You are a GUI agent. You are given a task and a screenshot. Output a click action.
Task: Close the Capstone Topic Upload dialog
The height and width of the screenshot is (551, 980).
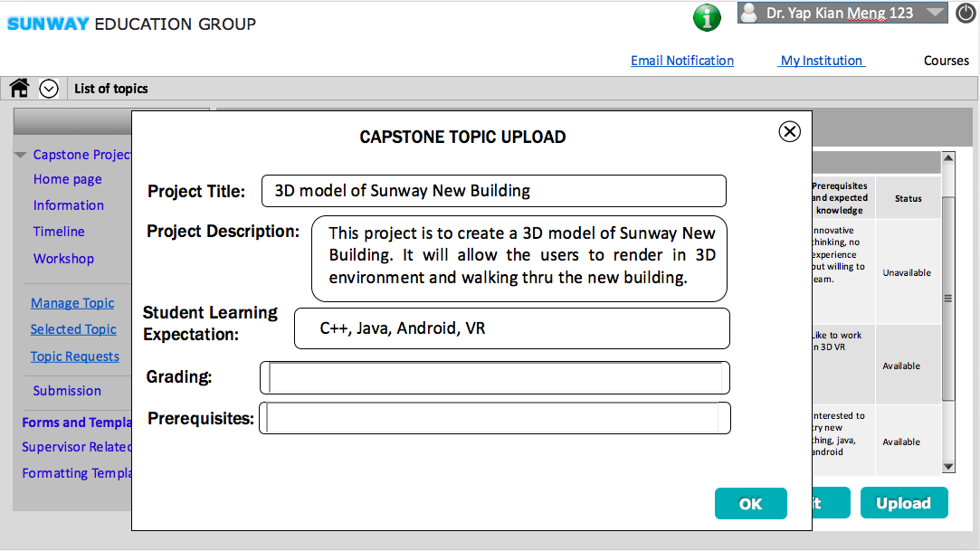coord(789,131)
